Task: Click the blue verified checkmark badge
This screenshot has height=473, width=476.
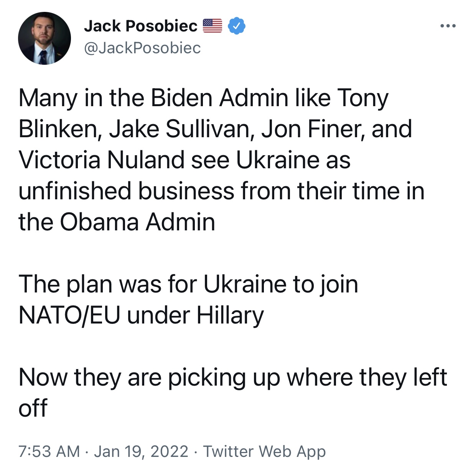Action: [x=237, y=26]
